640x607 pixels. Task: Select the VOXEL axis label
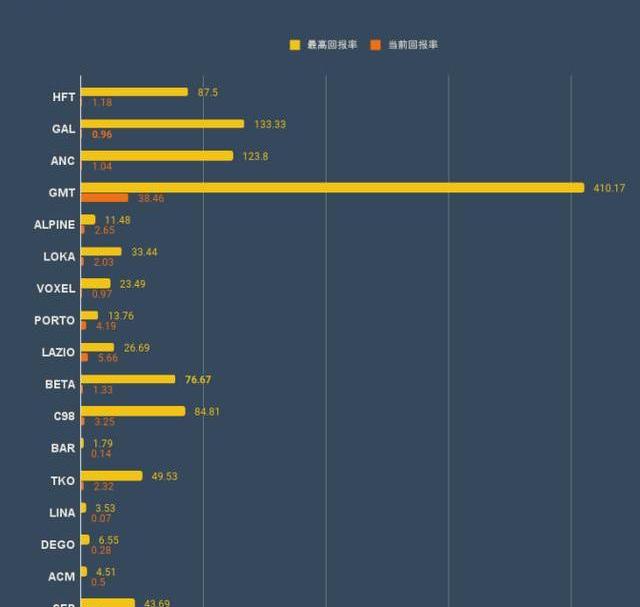point(56,289)
